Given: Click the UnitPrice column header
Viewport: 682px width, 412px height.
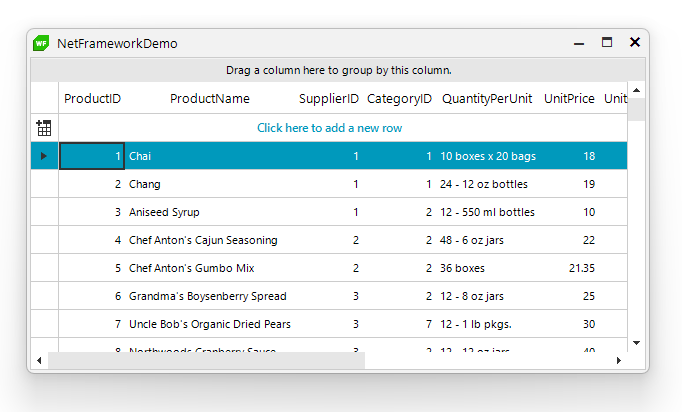Looking at the screenshot, I should coord(569,99).
